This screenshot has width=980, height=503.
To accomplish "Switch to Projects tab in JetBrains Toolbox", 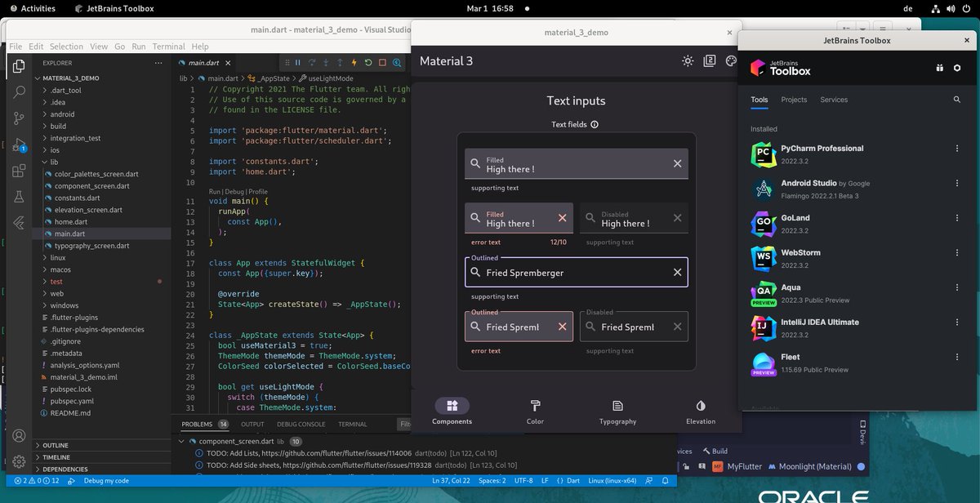I will (794, 100).
